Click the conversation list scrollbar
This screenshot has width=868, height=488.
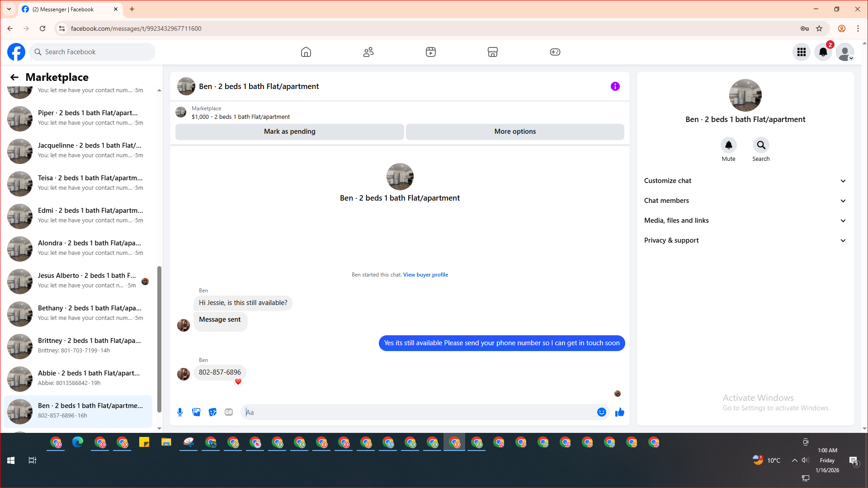coord(159,339)
